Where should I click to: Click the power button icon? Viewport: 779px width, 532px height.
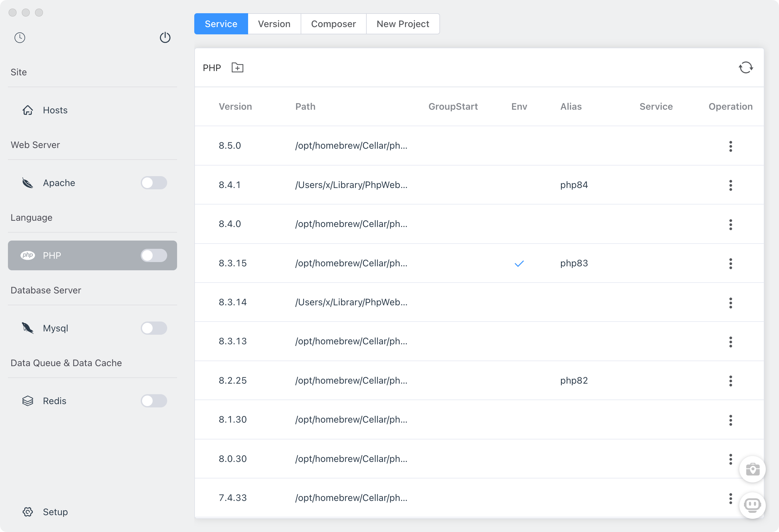165,38
